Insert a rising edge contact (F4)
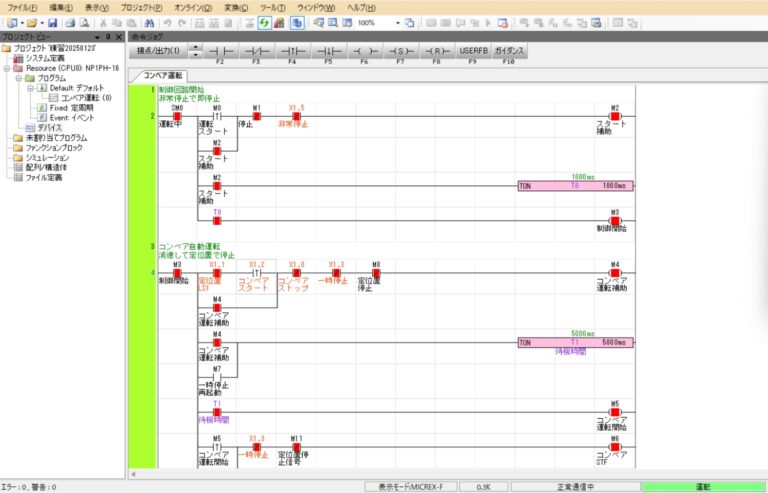Image resolution: width=768 pixels, height=493 pixels. [x=293, y=50]
